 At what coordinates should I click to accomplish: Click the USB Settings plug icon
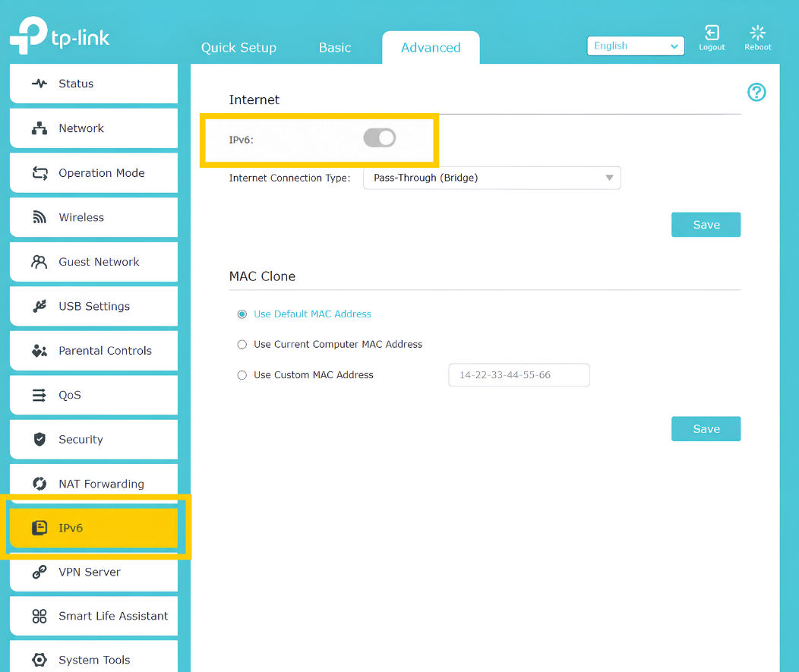coord(39,306)
